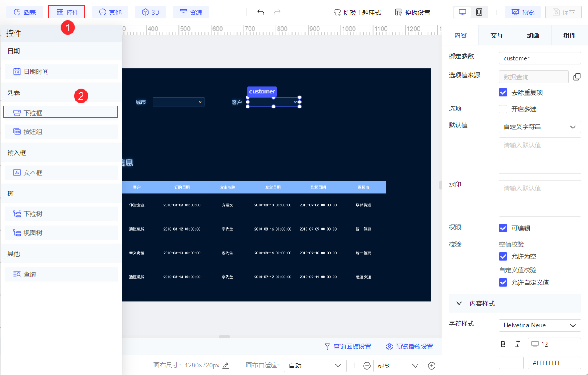Click the 默认值 text area
Viewport: 588px width, 375px height.
point(540,155)
